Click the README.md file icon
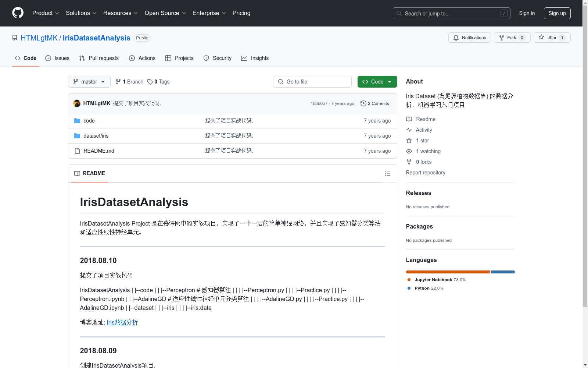588x368 pixels. (77, 151)
